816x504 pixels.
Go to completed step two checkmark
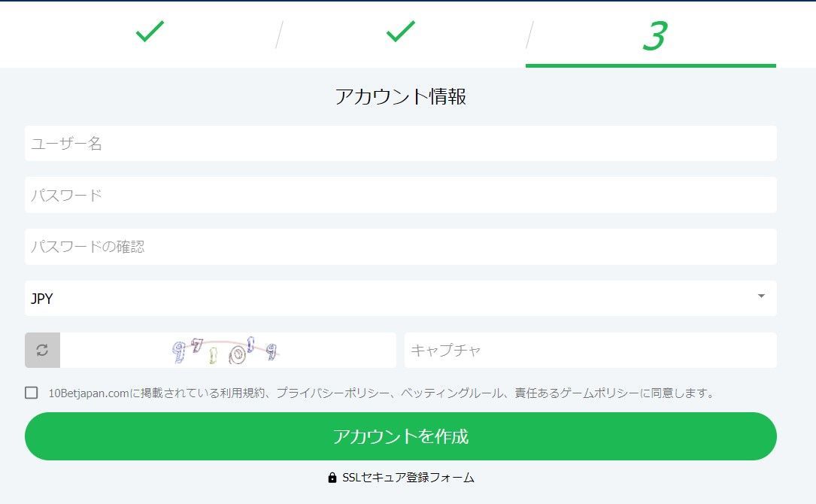click(401, 32)
